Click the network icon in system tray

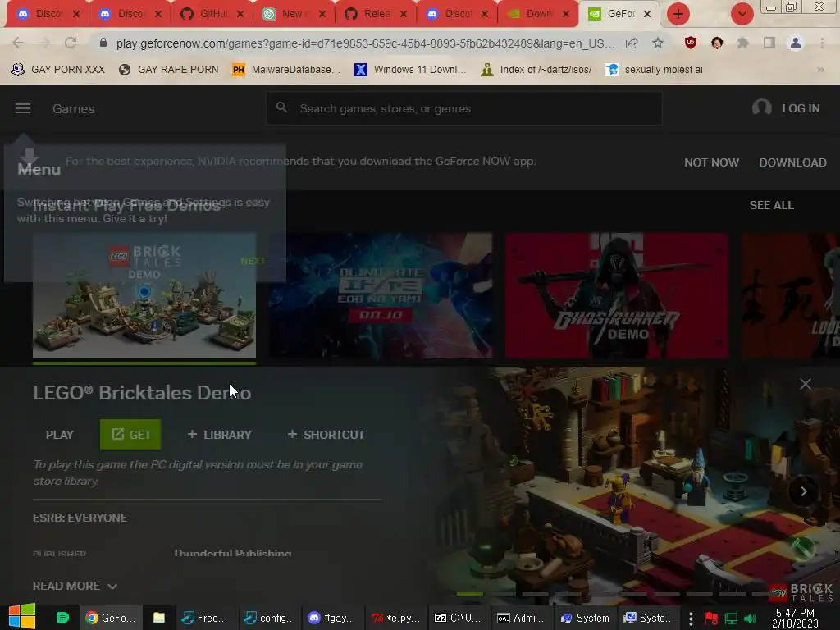731,619
